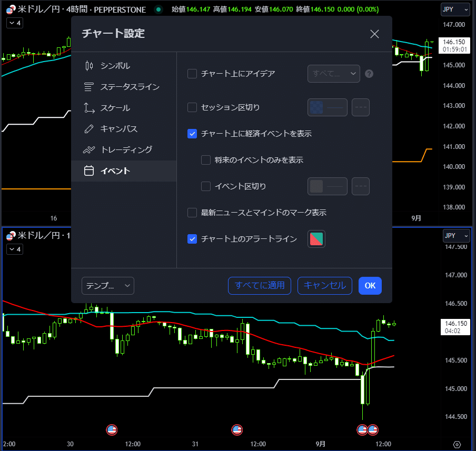
Task: Open the US event marker pair near 9月
Action: click(368, 430)
